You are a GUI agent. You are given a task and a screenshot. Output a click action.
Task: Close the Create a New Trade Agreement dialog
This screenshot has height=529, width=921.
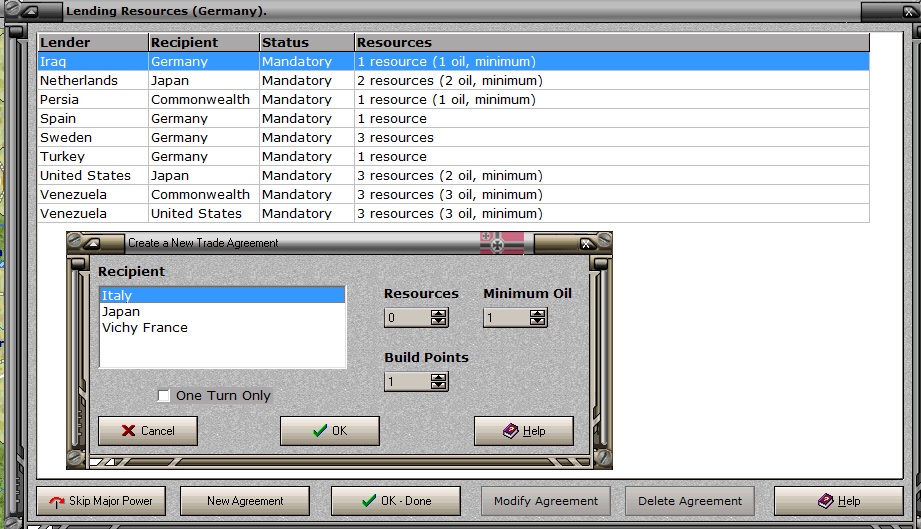[586, 244]
